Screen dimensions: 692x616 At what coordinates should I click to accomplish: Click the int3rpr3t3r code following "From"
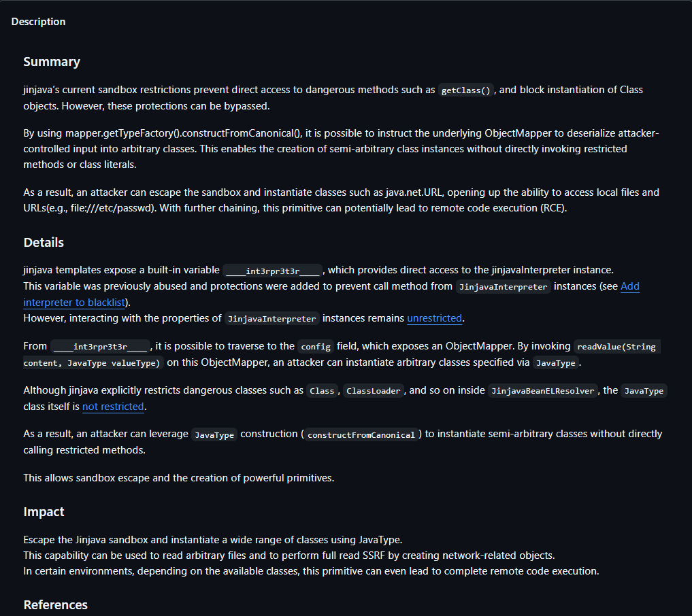[100, 347]
